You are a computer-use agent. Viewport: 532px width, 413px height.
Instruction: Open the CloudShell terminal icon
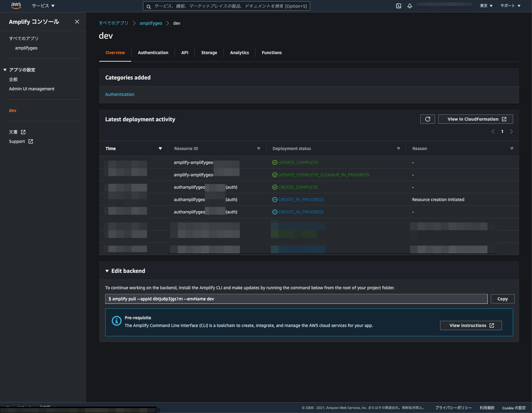[399, 6]
